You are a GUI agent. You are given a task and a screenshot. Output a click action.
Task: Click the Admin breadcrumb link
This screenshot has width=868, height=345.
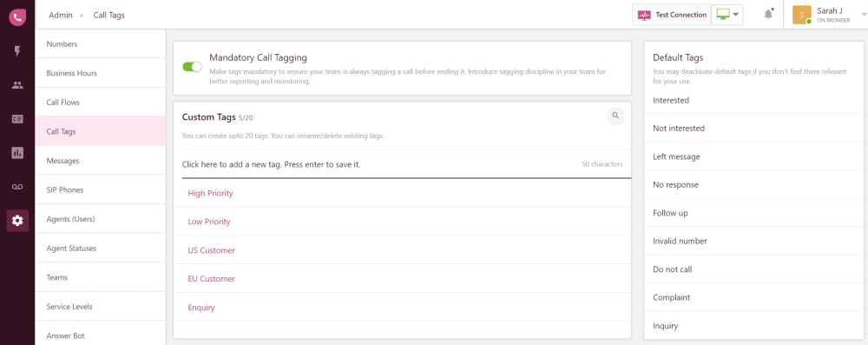[x=61, y=15]
